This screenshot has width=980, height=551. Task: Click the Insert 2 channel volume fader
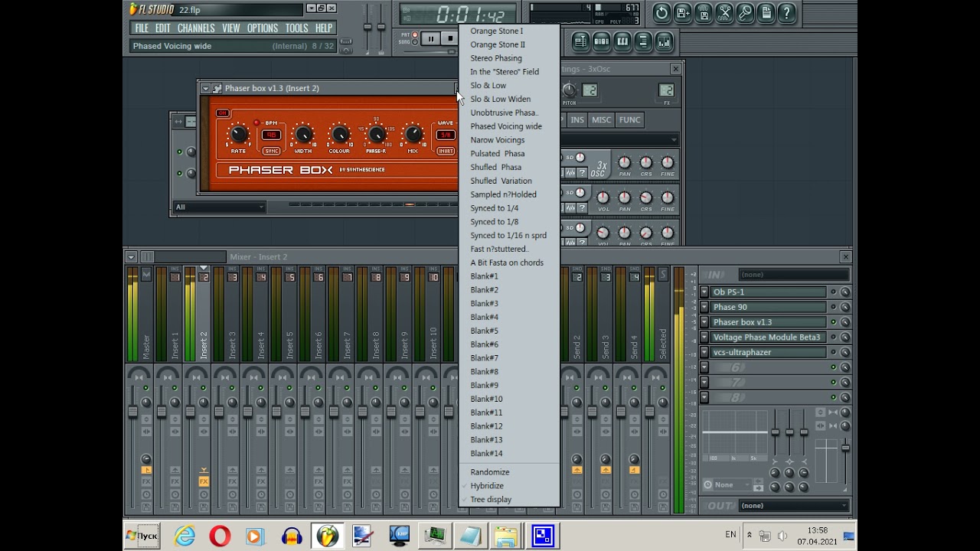click(190, 412)
